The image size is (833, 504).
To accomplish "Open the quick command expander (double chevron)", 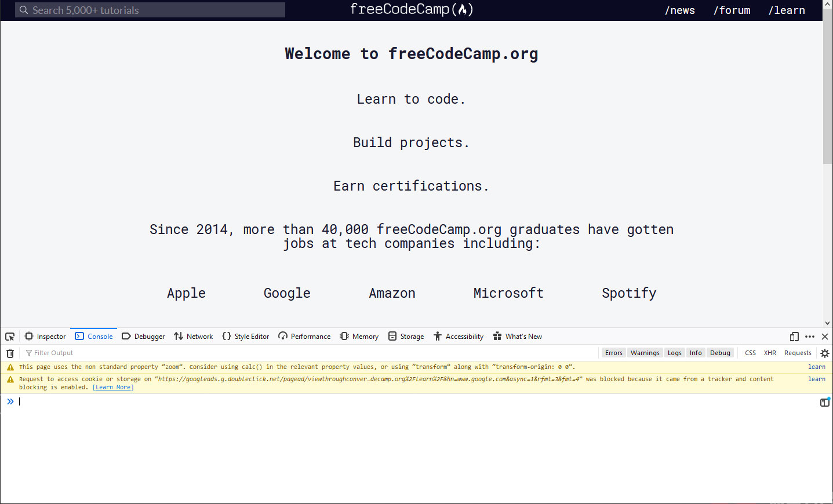I will (x=10, y=401).
